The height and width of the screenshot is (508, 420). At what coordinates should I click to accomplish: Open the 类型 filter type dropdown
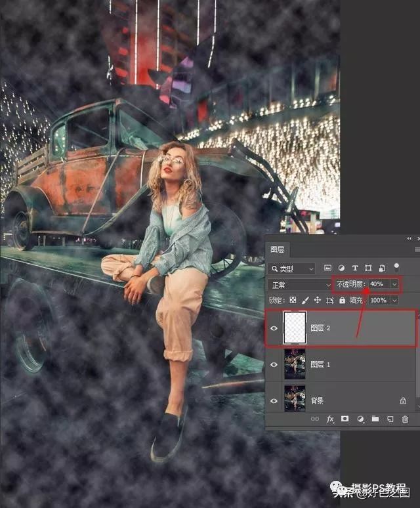pyautogui.click(x=291, y=268)
